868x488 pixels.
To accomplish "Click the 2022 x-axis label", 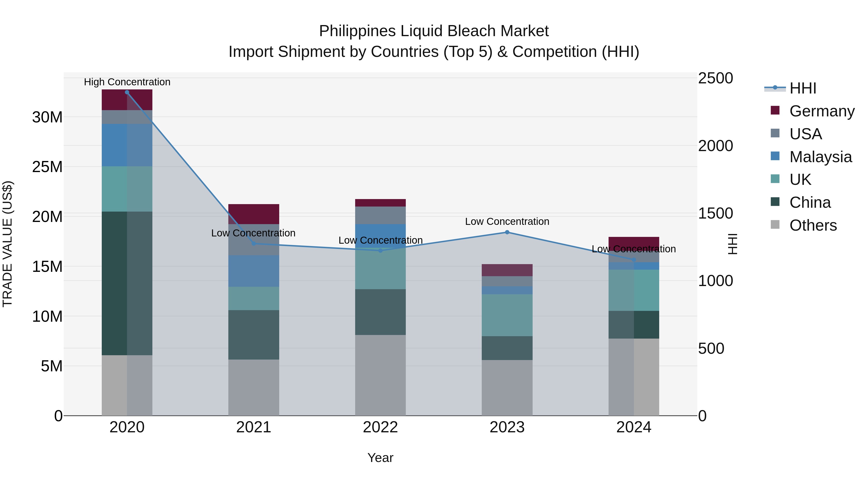I will point(380,427).
